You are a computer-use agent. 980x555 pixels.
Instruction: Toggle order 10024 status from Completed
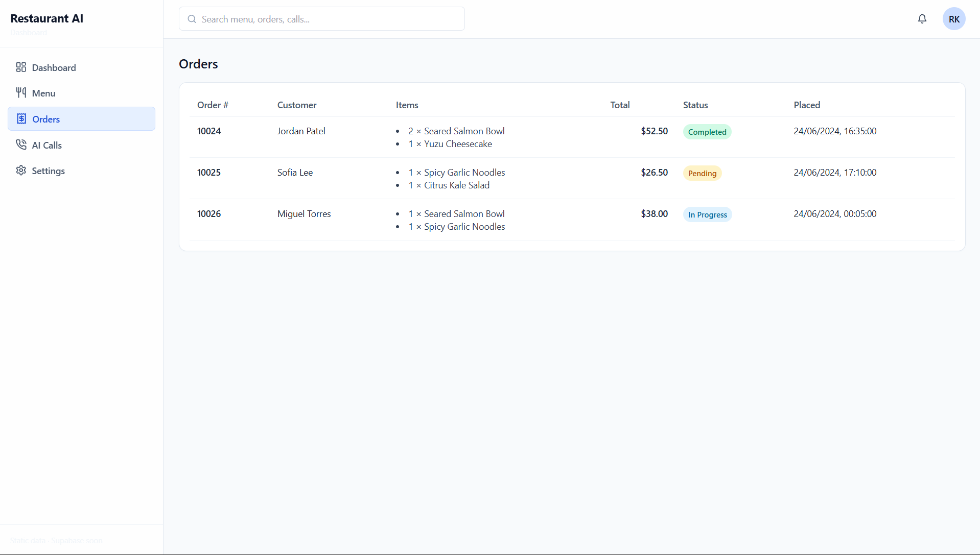coord(707,132)
